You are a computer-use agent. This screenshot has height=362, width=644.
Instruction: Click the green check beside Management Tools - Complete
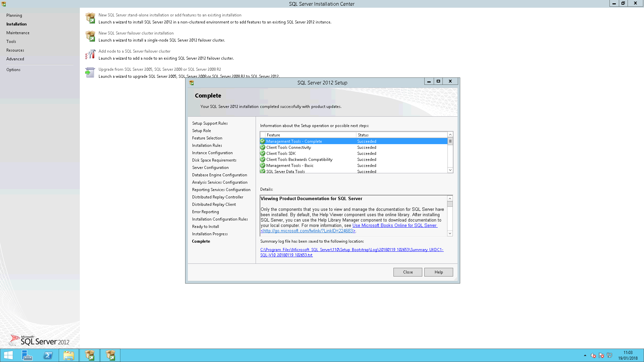[x=263, y=141]
